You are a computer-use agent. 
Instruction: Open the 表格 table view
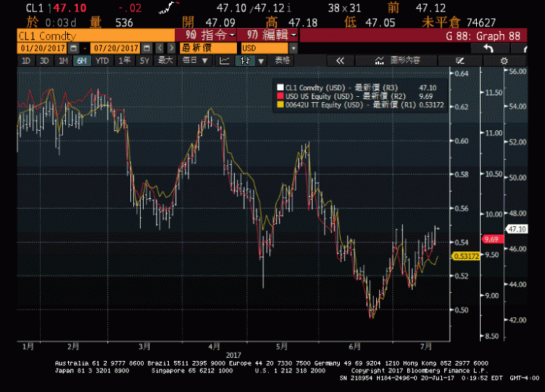(x=282, y=61)
